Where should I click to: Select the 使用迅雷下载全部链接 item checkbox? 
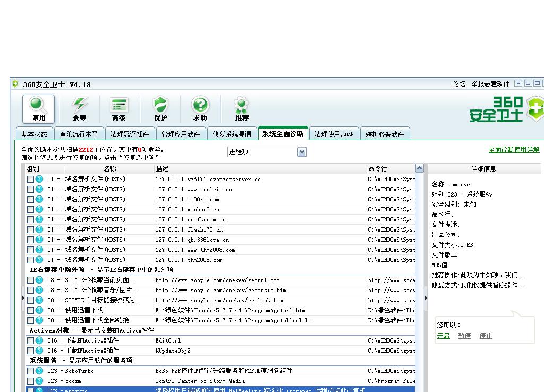pyautogui.click(x=30, y=320)
